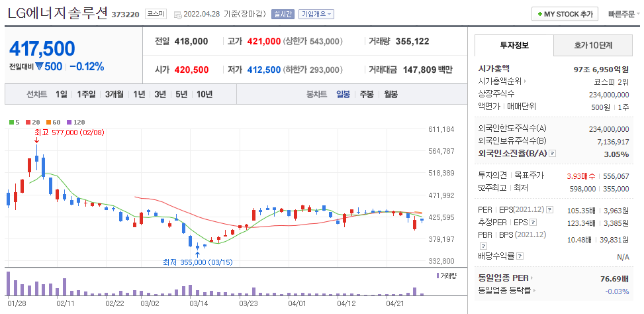Viewport: 644px width, 314px height.
Task: Click the -0.03% sector change value
Action: click(x=617, y=291)
